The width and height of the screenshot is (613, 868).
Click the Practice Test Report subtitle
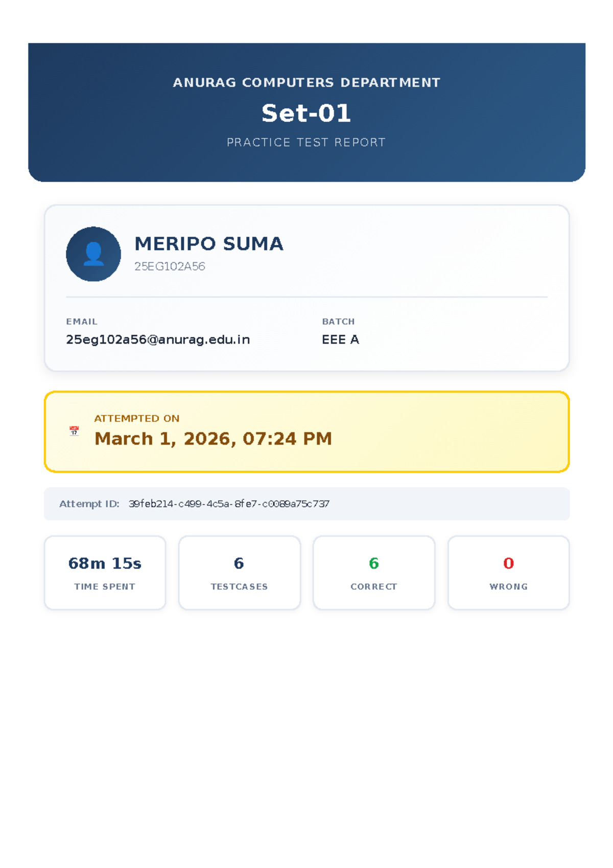[306, 142]
